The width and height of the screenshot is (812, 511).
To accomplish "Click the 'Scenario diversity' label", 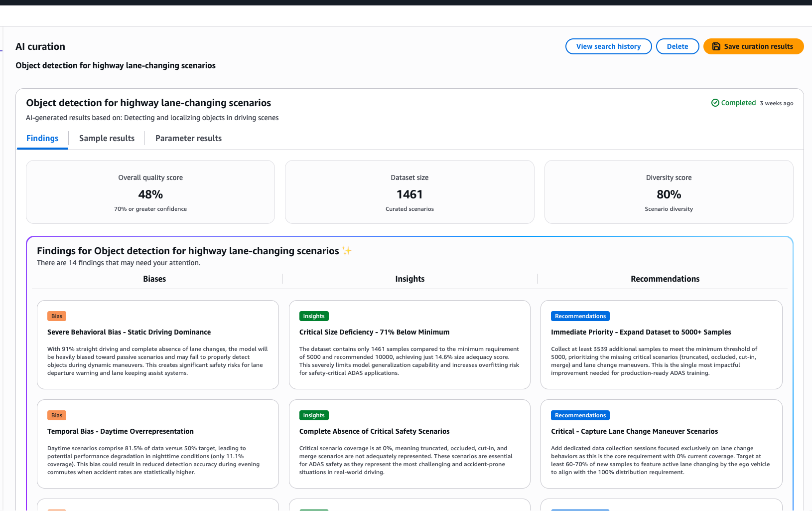I will [x=669, y=209].
